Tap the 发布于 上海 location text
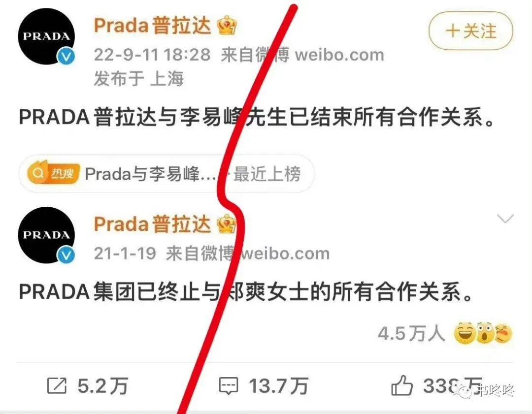 coord(138,79)
